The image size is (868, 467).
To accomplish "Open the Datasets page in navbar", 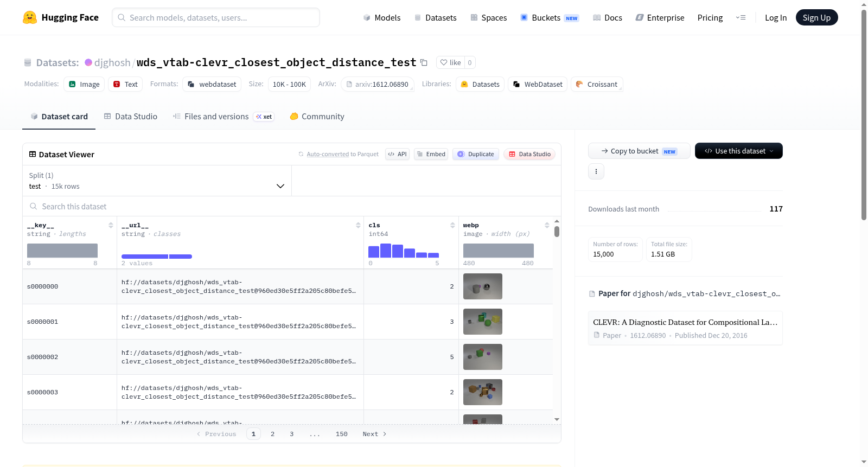I will click(436, 17).
